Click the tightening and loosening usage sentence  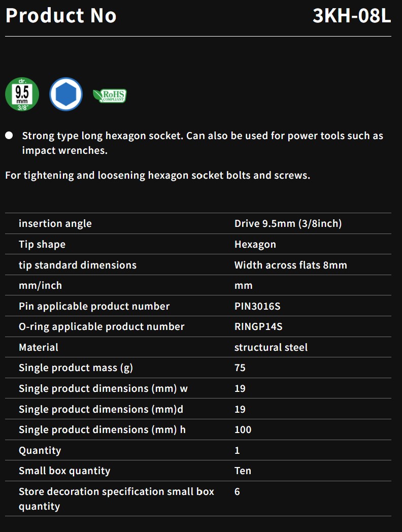tap(158, 176)
